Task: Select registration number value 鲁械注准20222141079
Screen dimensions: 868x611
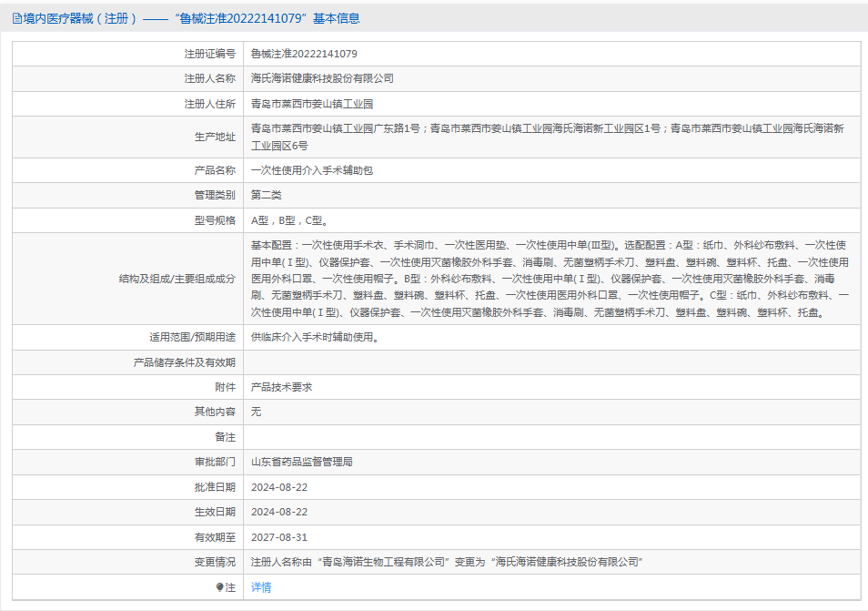Action: 304,54
